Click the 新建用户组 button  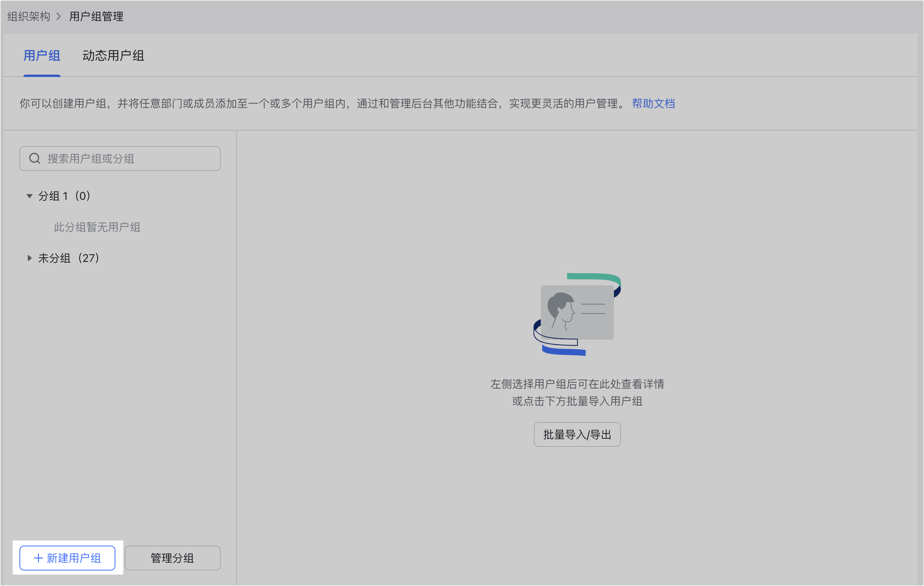pos(68,558)
